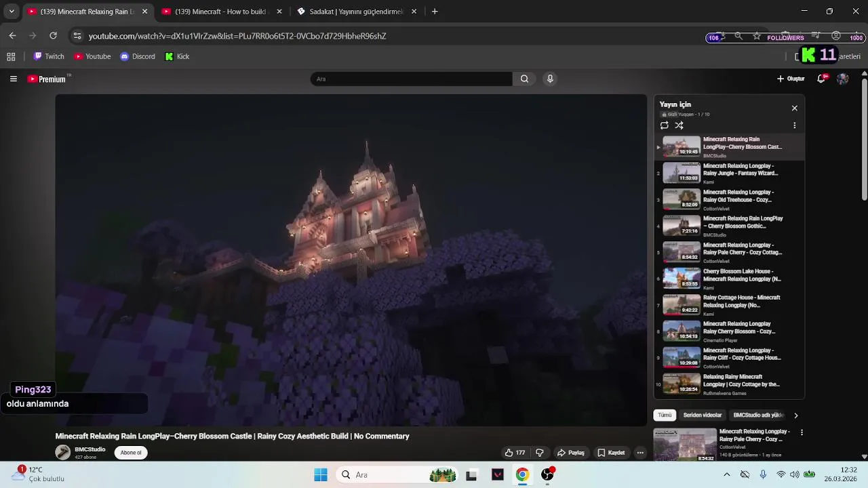Close the Minecraft Relaxing Rain tab

[144, 12]
